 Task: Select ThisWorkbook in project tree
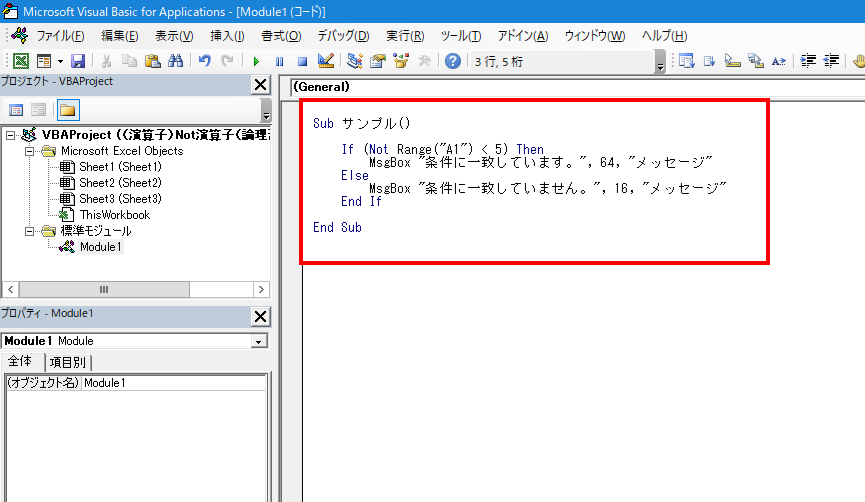(114, 215)
